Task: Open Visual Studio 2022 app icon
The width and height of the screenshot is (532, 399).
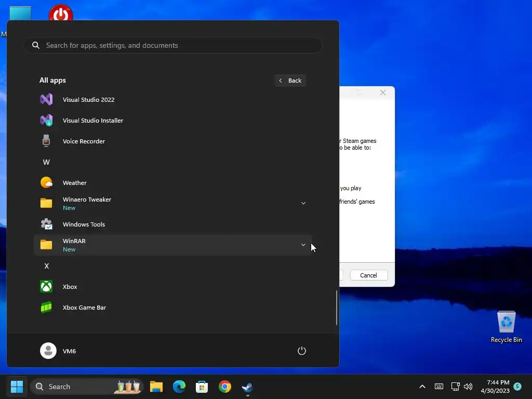Action: coord(46,99)
